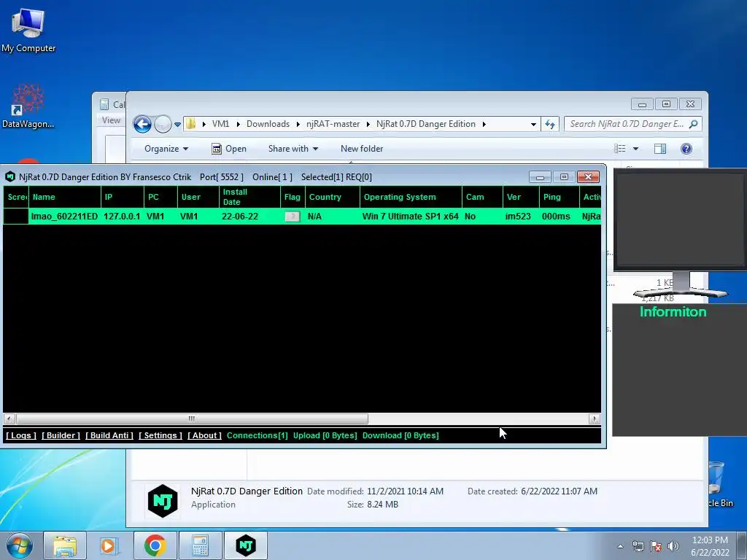Launch Windows Media Player from the taskbar
Screen dimensions: 747x560
click(109, 545)
